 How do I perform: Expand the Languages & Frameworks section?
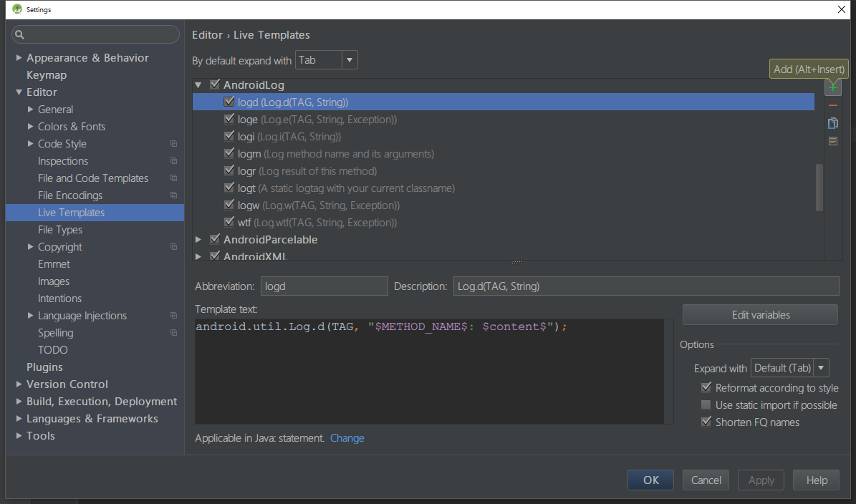click(x=19, y=418)
